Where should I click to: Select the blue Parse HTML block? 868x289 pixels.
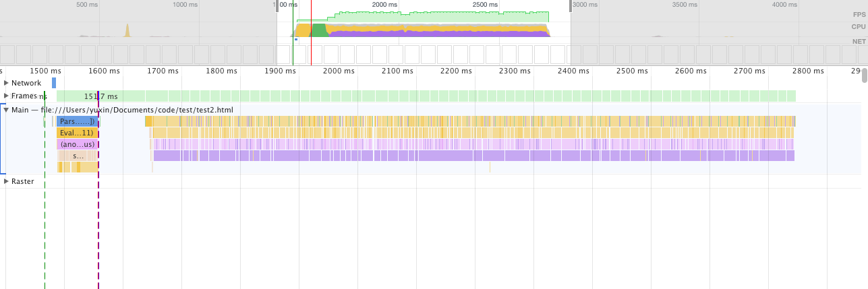click(77, 121)
